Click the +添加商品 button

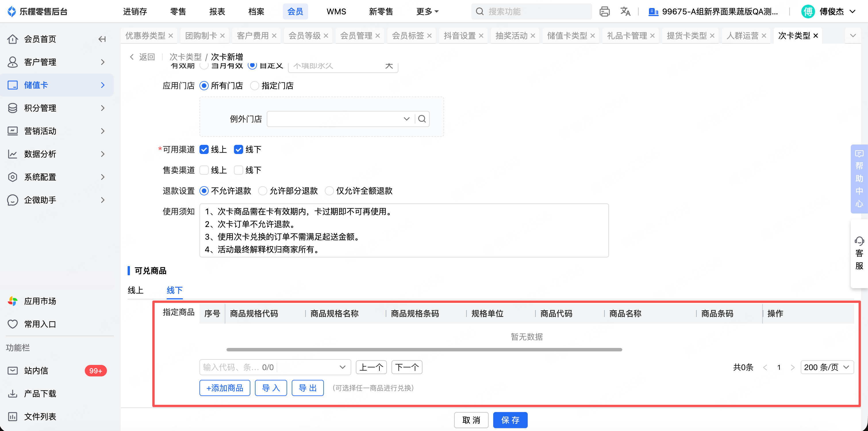coord(225,388)
